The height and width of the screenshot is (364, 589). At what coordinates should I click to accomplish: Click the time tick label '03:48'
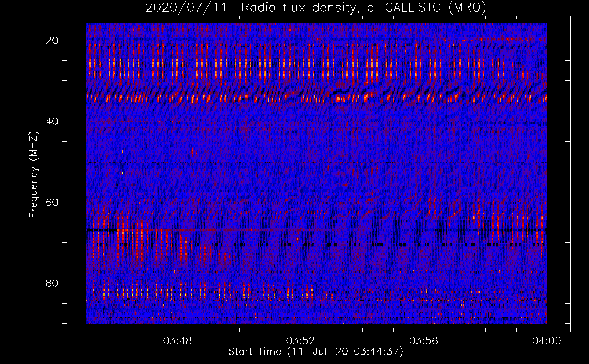click(x=178, y=341)
